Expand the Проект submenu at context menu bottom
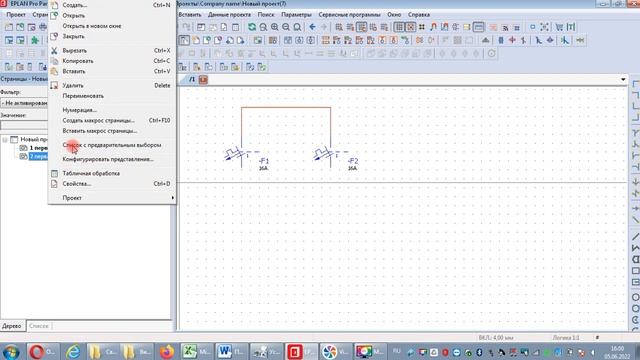Viewport: 640px width, 360px height. tap(112, 198)
